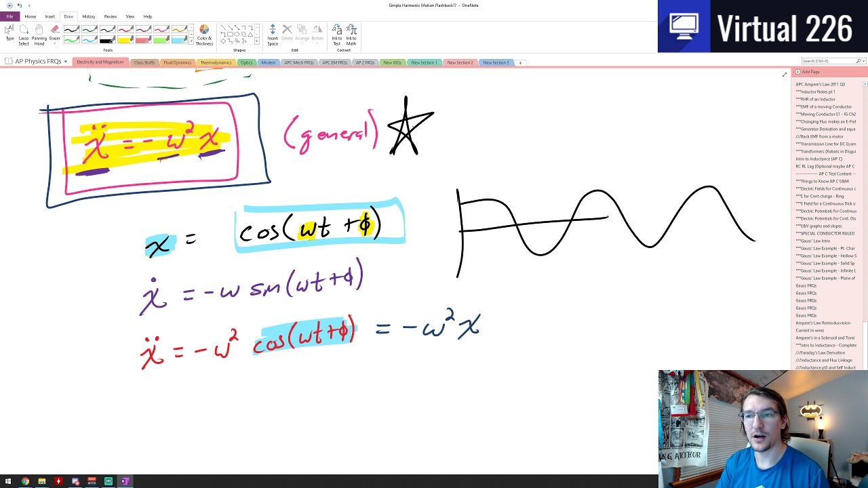Activate the Lasso Select tool
This screenshot has height=488, width=868.
[24, 35]
